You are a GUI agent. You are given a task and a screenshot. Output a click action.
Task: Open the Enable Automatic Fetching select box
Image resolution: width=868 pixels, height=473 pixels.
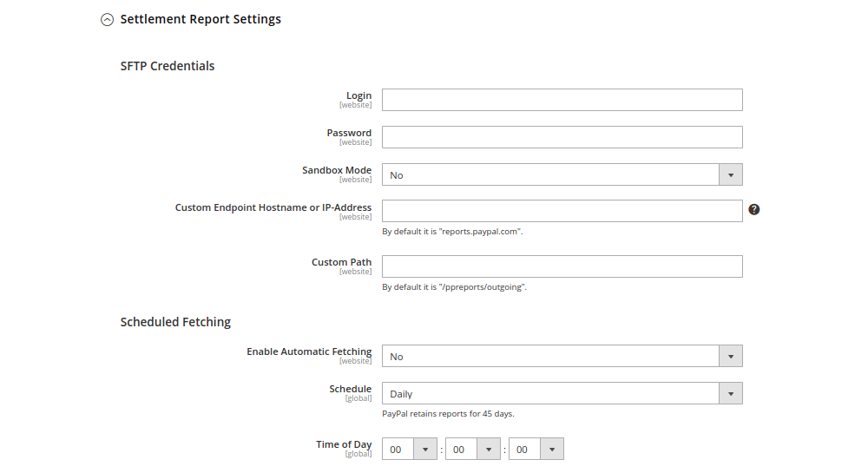pyautogui.click(x=551, y=357)
